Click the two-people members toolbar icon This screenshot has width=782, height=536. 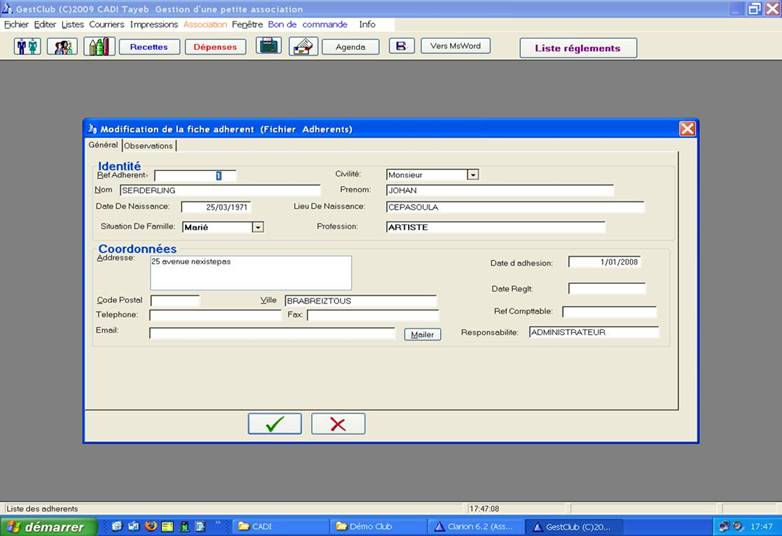coord(27,46)
